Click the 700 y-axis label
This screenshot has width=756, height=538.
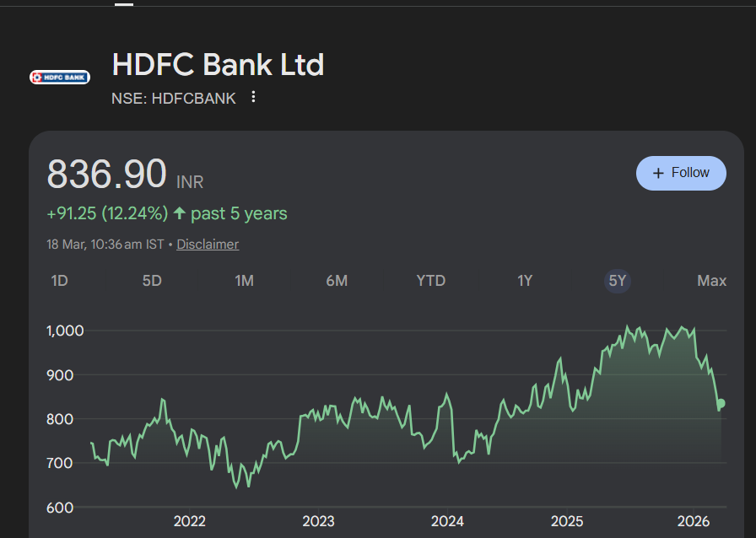pyautogui.click(x=60, y=463)
